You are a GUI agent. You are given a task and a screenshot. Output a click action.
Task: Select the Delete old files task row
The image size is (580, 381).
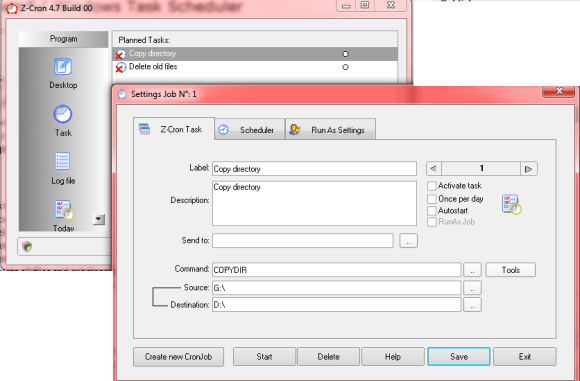click(255, 67)
